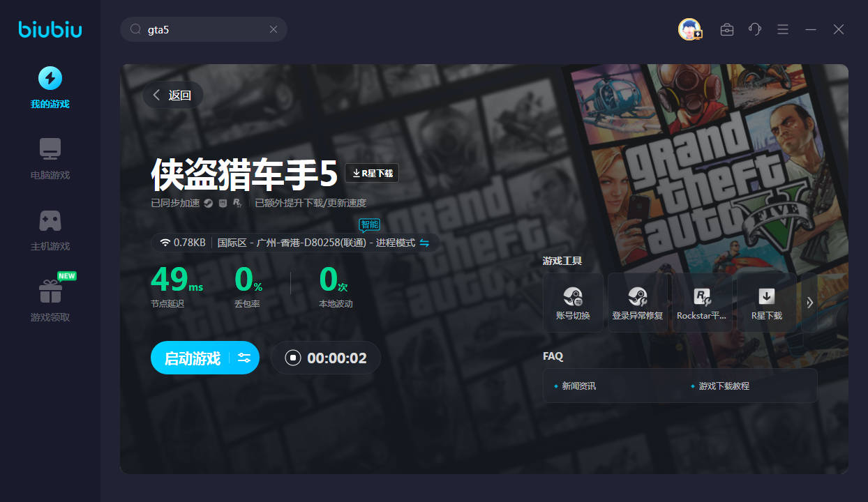Expand more game tools with arrow

[x=809, y=303]
